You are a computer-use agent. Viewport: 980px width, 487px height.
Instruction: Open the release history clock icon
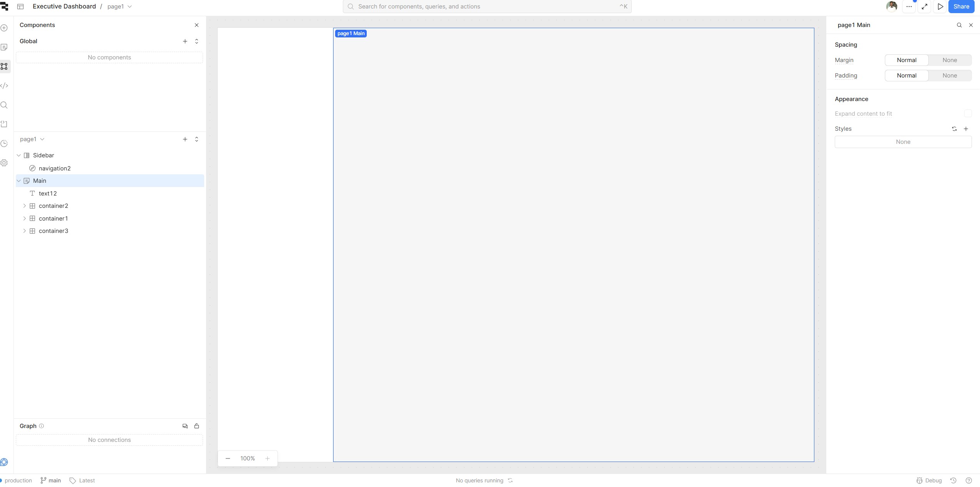pyautogui.click(x=4, y=143)
